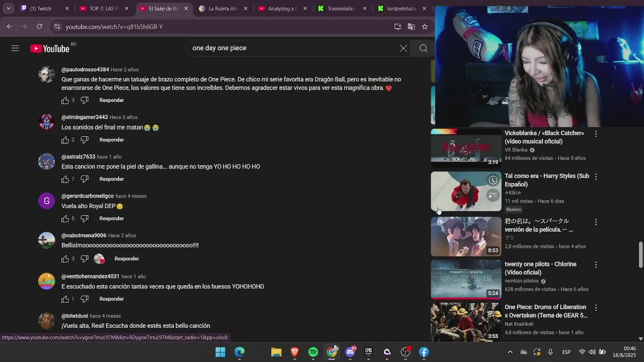Switch to the 'Analyzing a' browser tab
The image size is (644, 362).
pyautogui.click(x=282, y=9)
